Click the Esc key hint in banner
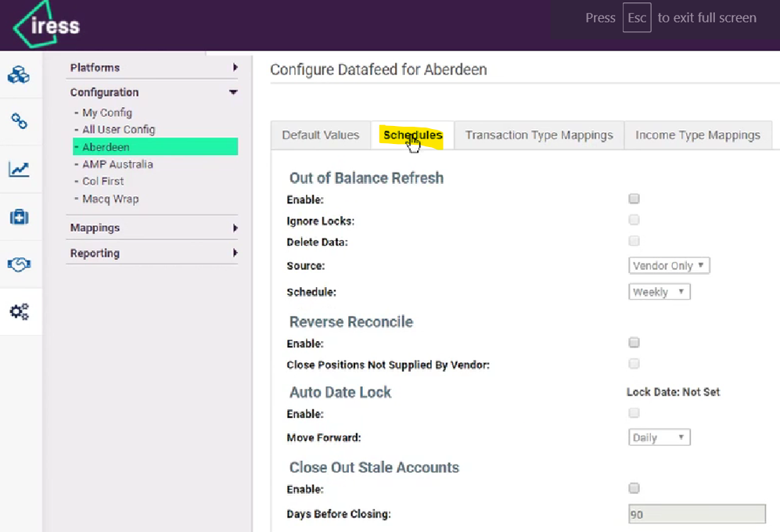 point(637,17)
